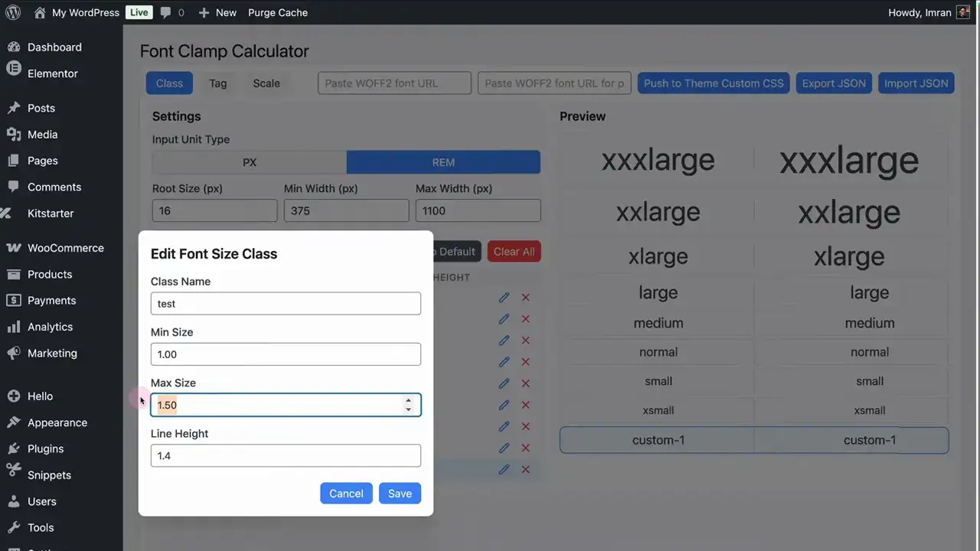The width and height of the screenshot is (980, 551).
Task: Click Push to Theme Custom CSS button
Action: [x=714, y=83]
